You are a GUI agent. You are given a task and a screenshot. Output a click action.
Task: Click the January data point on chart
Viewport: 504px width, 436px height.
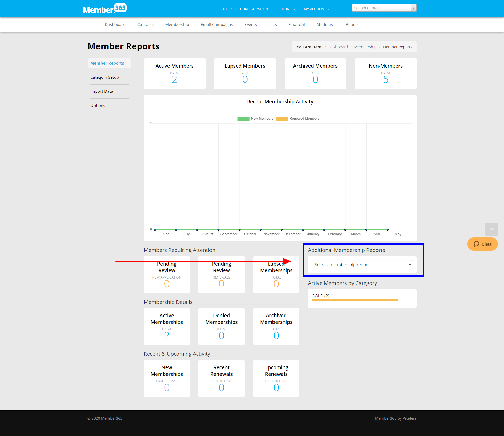[303, 230]
